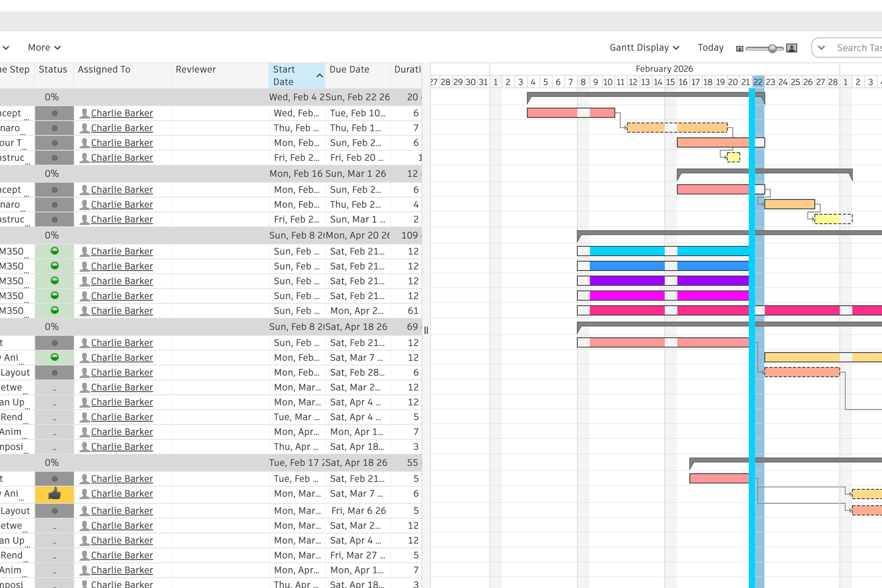Click the gray status dot on the first concept task
Screen dimensions: 882x588
coord(55,113)
